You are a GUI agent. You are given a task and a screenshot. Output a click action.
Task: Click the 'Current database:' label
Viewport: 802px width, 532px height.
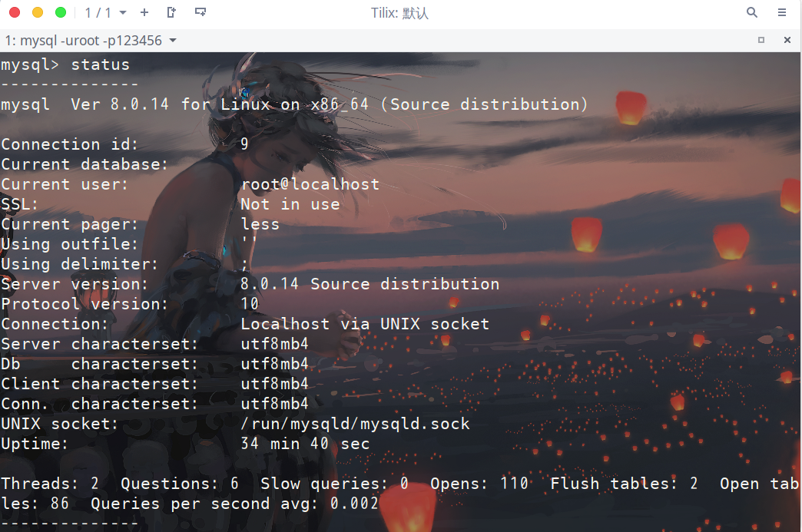(x=85, y=164)
